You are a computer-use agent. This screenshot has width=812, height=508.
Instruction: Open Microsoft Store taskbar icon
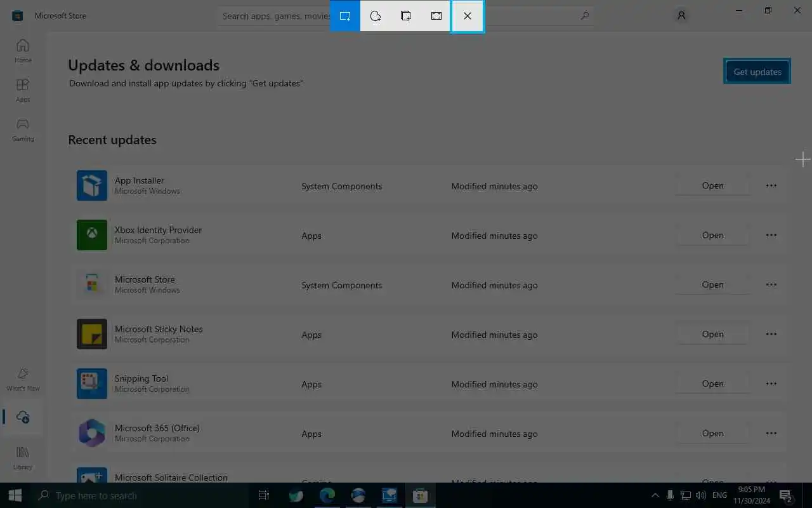(x=420, y=495)
